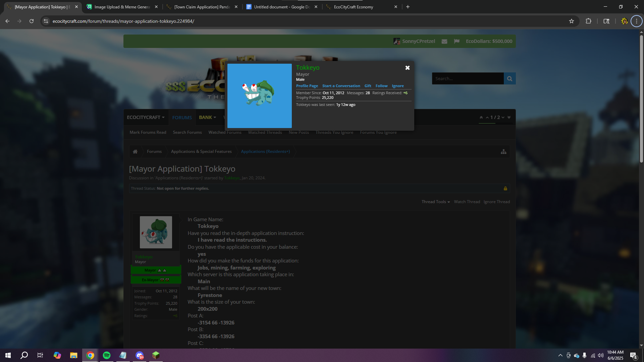Open Spotify from the taskbar
The width and height of the screenshot is (644, 362).
(x=107, y=355)
